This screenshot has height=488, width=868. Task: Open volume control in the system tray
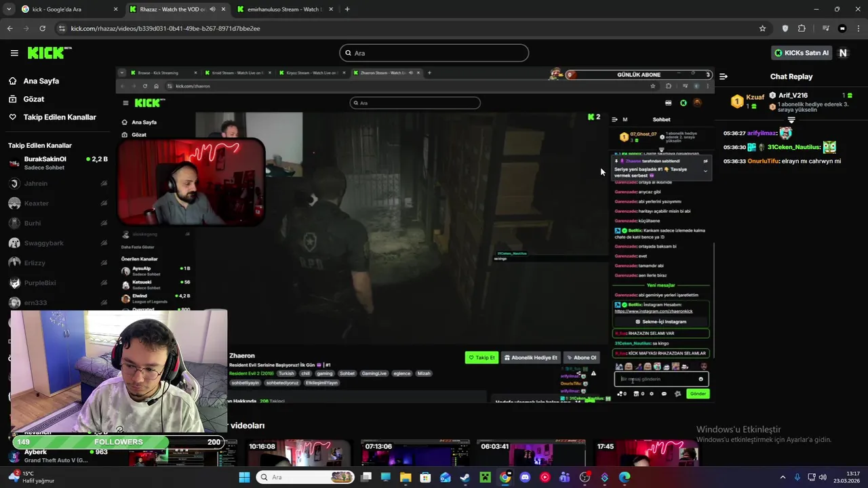pos(823,477)
